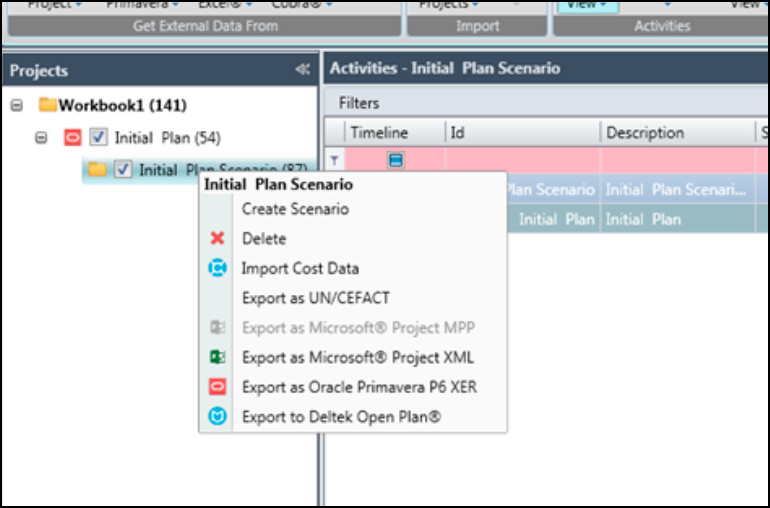
Task: Choose Import Cost Data menu entry
Action: pos(300,268)
